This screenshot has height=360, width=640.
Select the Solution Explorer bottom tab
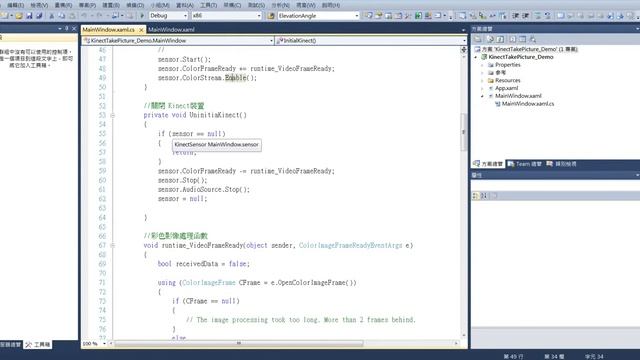point(488,164)
